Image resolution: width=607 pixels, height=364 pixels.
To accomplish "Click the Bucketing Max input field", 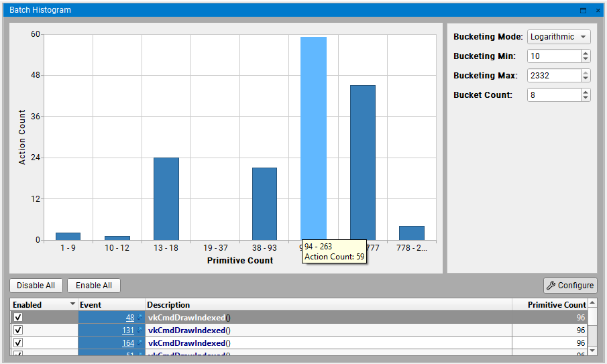I will (x=553, y=76).
